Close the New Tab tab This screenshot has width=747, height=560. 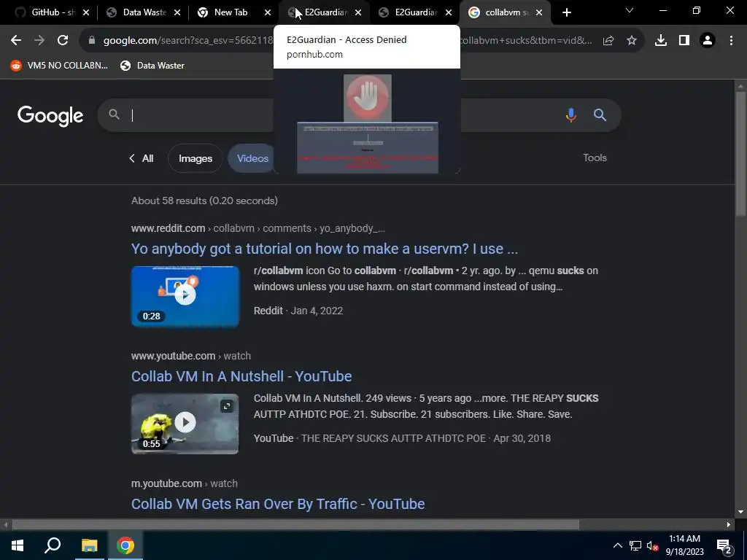[x=268, y=13]
